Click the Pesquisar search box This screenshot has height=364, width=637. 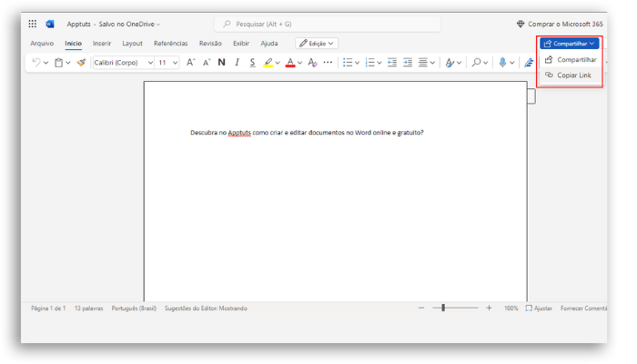pos(328,24)
